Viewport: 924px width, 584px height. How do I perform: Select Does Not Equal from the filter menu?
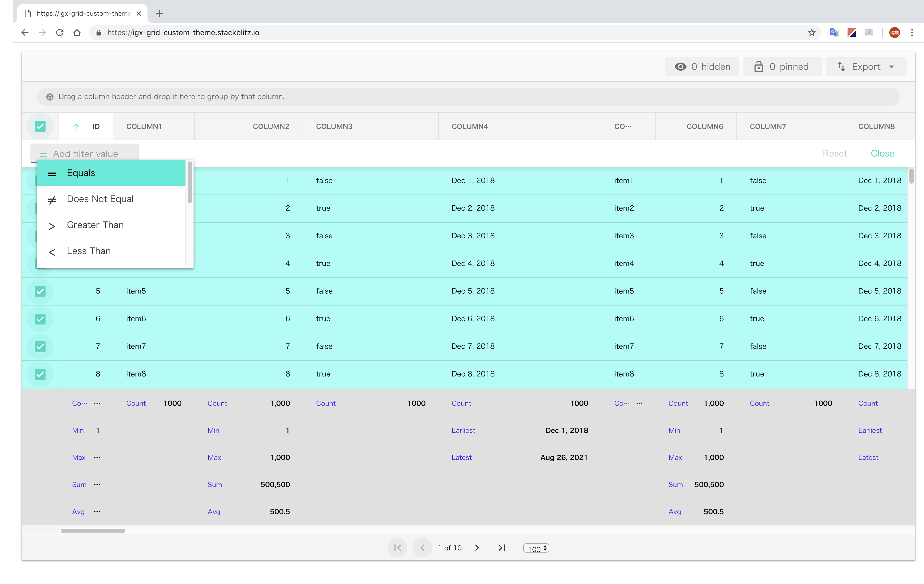[100, 199]
